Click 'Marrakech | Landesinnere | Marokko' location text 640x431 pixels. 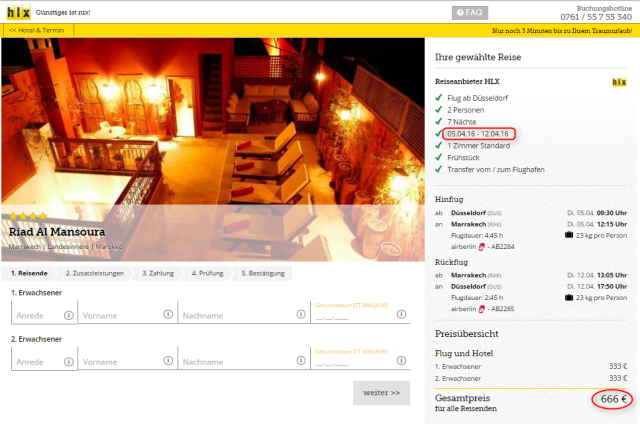(x=65, y=247)
